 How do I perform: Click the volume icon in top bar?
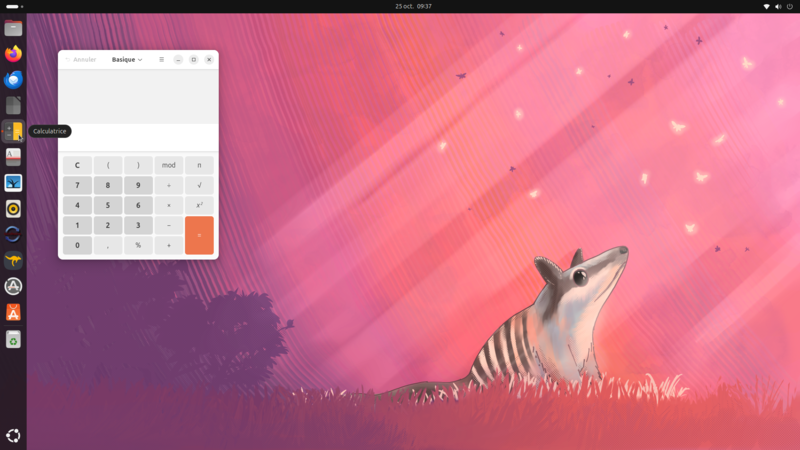pos(778,7)
